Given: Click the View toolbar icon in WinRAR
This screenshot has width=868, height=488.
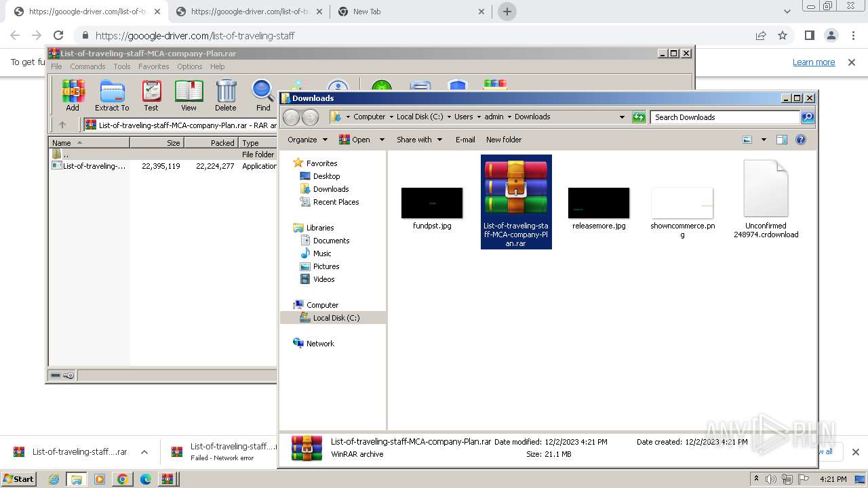Looking at the screenshot, I should [189, 95].
